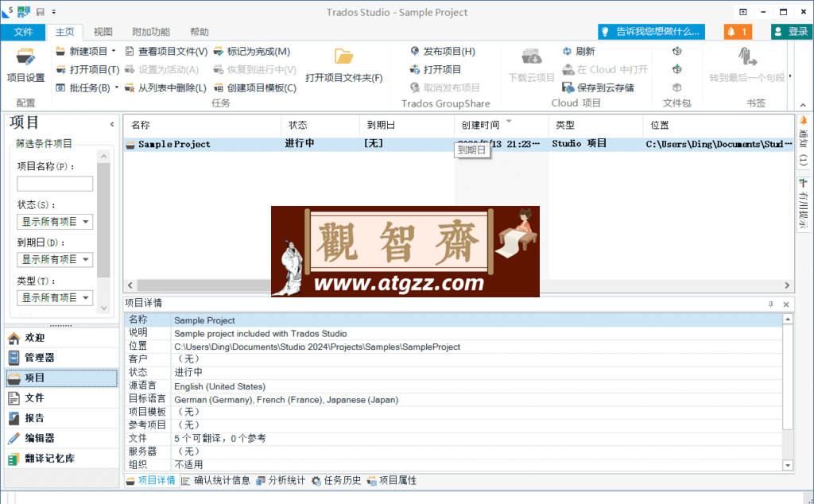This screenshot has width=814, height=504.
Task: Sort by 名称 column header
Action: 203,125
